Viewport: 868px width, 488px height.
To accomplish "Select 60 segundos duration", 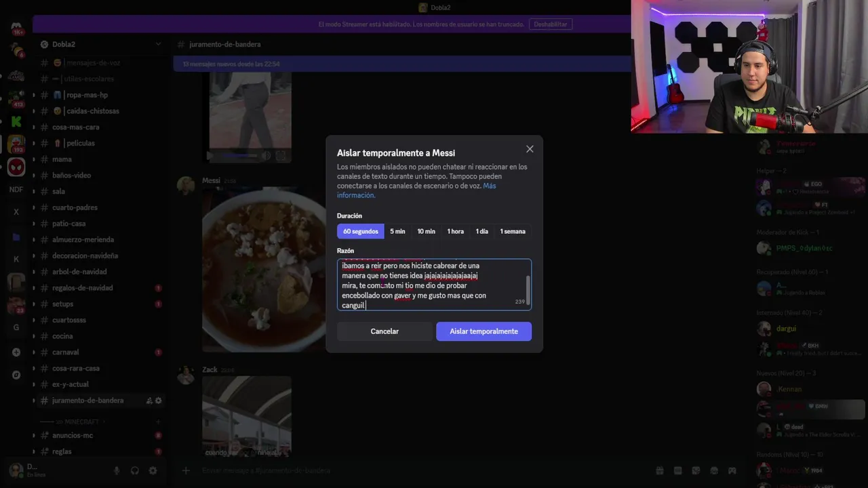I will [x=361, y=231].
